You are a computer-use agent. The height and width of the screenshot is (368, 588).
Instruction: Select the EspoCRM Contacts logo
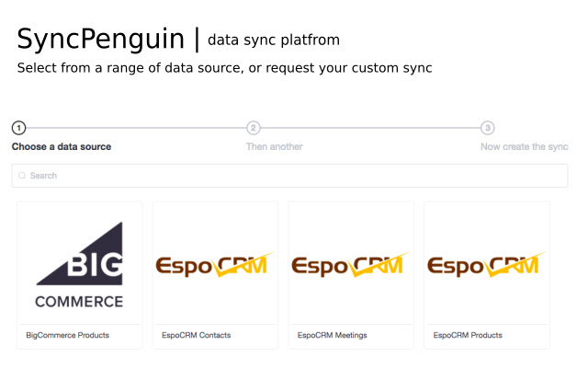click(215, 265)
